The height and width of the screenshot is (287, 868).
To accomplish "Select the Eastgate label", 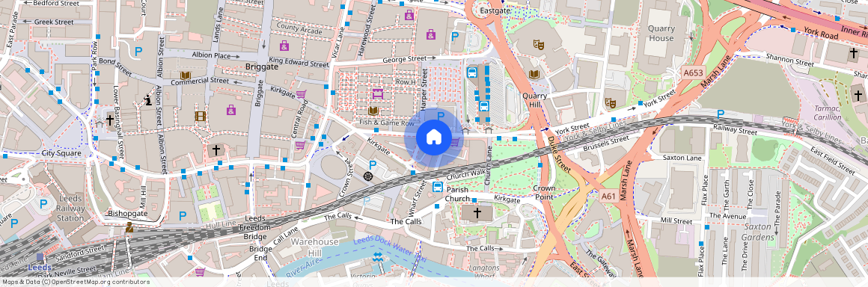I will [495, 10].
